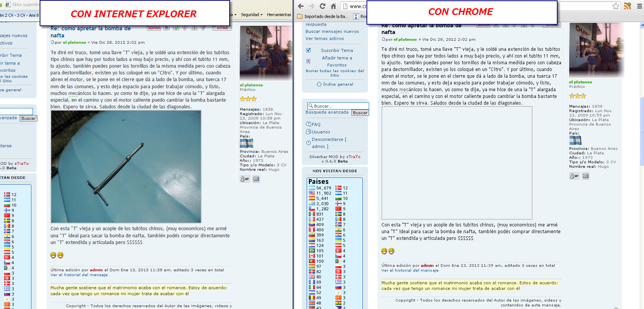Open Ver el historial del mensaje in Chrome

(x=410, y=270)
